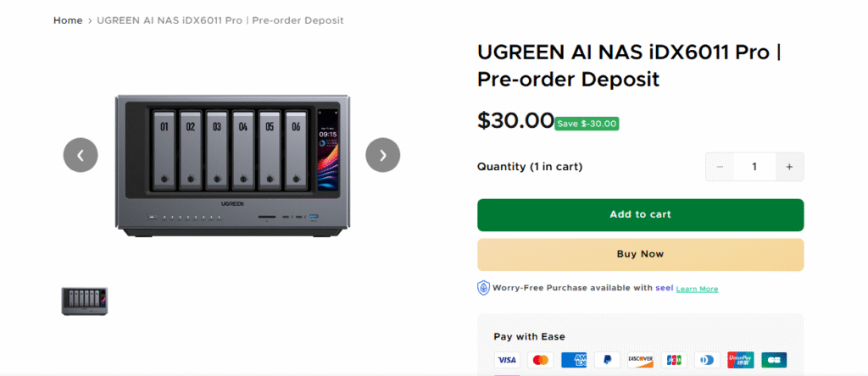The height and width of the screenshot is (376, 868).
Task: Decrease quantity with the minus button
Action: pos(721,167)
